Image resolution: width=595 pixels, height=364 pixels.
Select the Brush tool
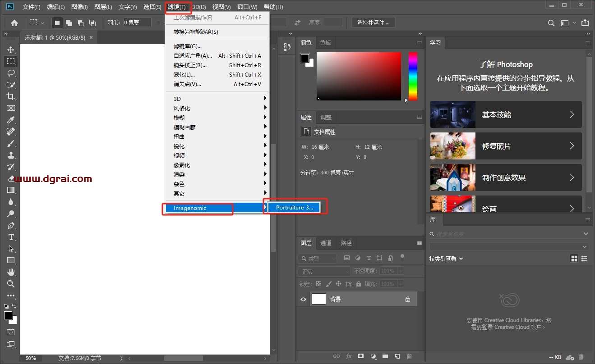pyautogui.click(x=11, y=143)
